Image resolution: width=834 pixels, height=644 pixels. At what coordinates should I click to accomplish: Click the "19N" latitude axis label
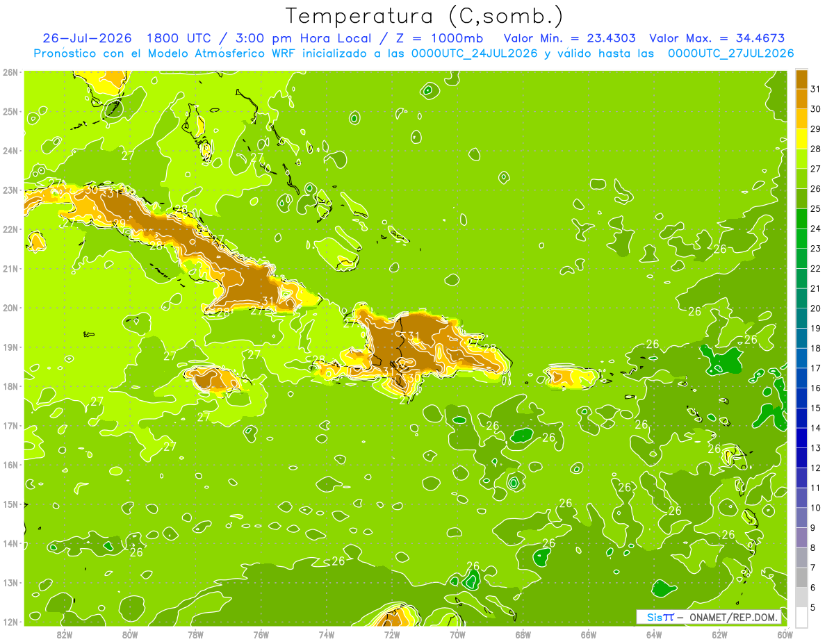pos(10,347)
